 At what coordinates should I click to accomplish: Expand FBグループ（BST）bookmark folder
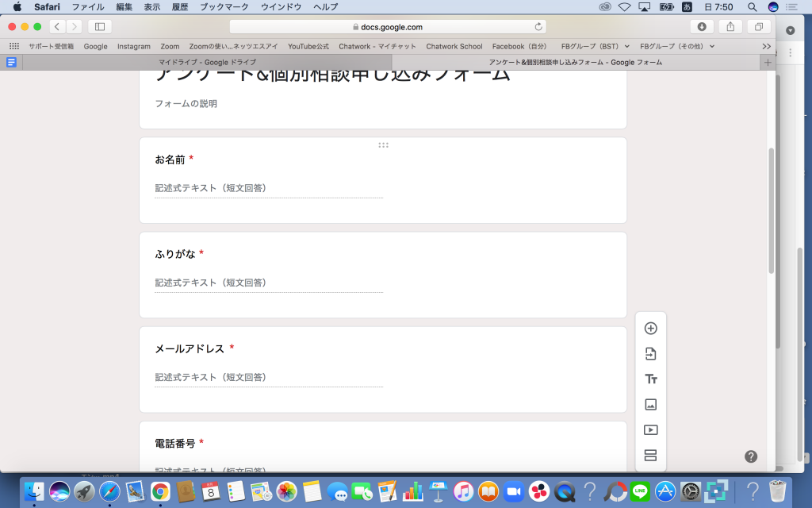coord(595,46)
